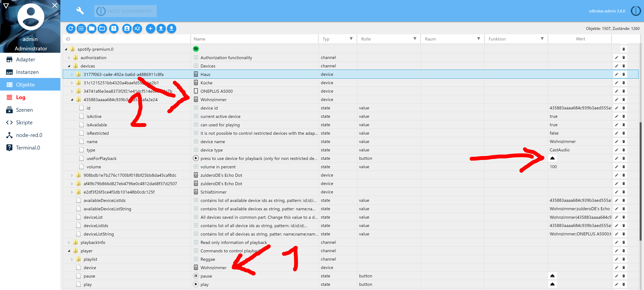Expand the Haus device folder

tap(72, 75)
